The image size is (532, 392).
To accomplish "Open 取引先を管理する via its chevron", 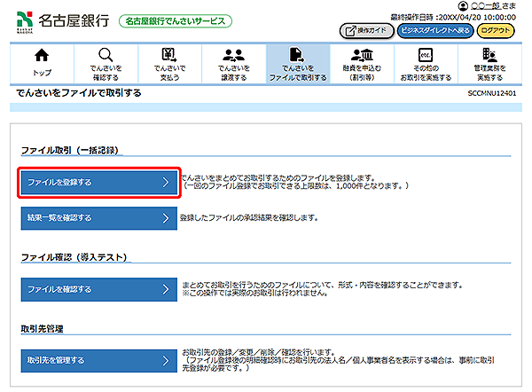I will (165, 360).
